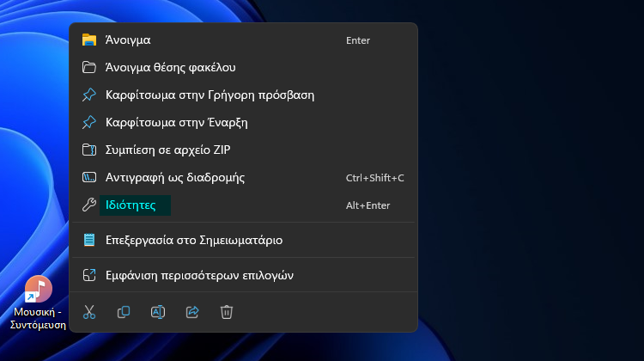Screen dimensions: 644x361
Task: Choose Συμπίεση σε αρχείο ZIP
Action: click(x=244, y=150)
